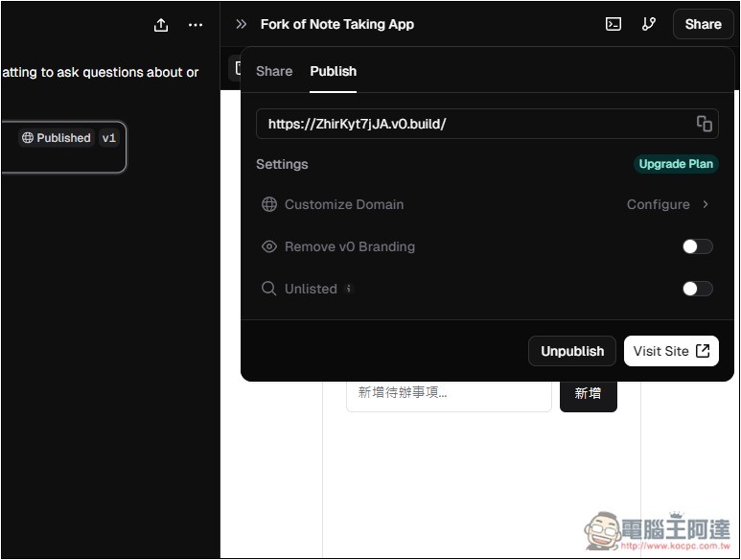
Task: Click the fork/branch icon
Action: pyautogui.click(x=648, y=24)
